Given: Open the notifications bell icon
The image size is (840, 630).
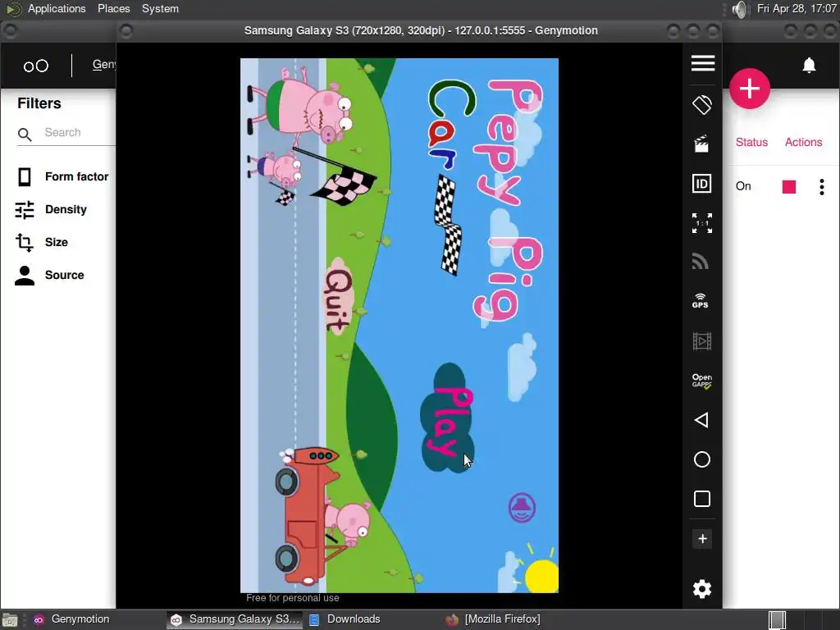Looking at the screenshot, I should click(x=809, y=66).
